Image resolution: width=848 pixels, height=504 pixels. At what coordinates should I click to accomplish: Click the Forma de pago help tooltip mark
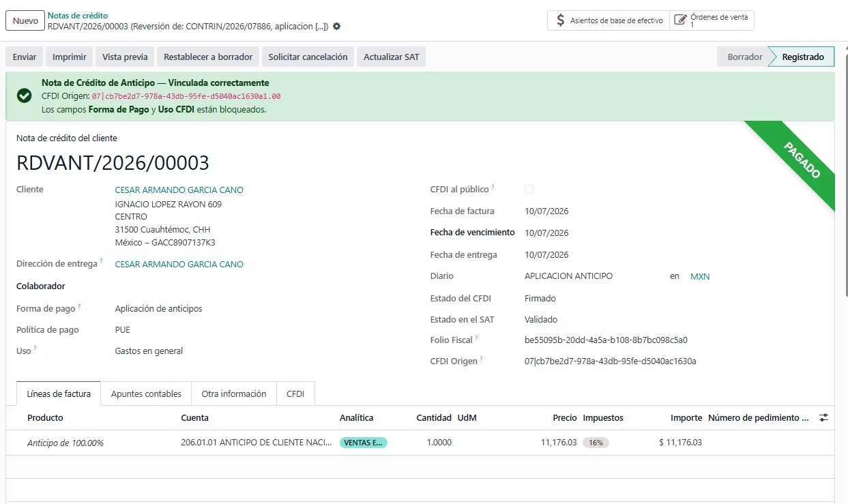point(80,307)
